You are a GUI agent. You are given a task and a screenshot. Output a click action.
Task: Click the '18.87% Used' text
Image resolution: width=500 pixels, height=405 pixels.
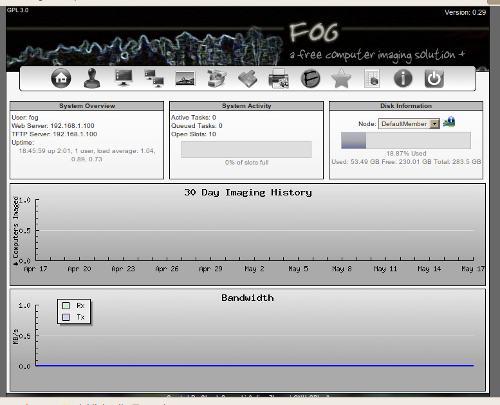click(406, 154)
